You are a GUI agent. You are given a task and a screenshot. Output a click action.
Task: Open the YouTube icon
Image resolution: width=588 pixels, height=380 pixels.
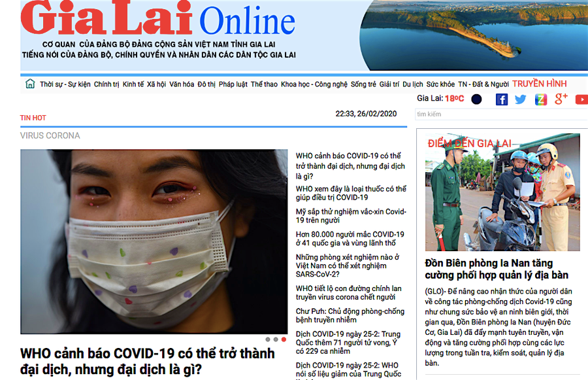(x=581, y=99)
